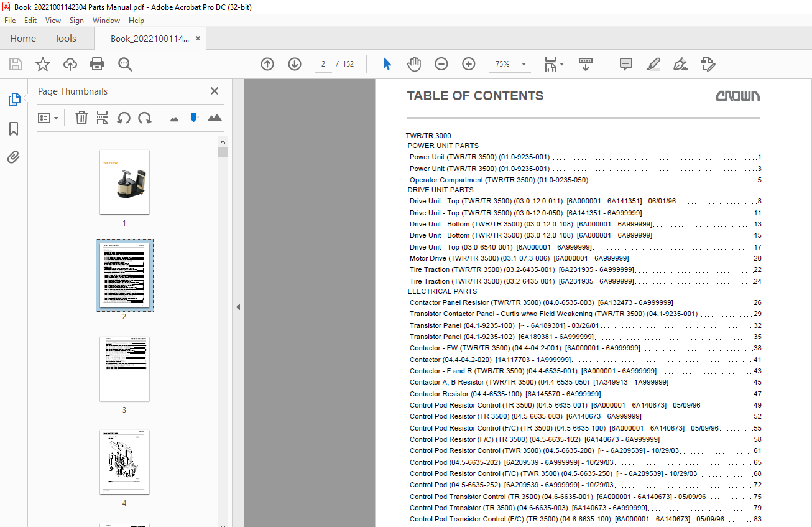The image size is (812, 527).
Task: Open the Find text magnifier
Action: click(125, 64)
